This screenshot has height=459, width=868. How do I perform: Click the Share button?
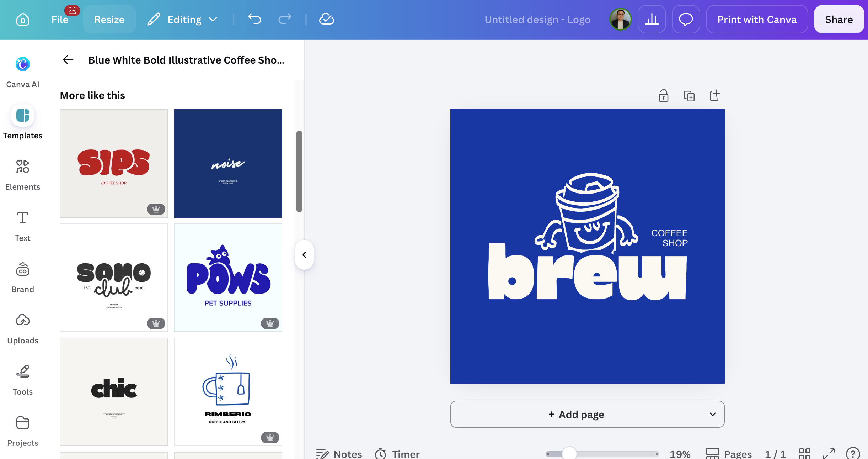click(x=839, y=20)
